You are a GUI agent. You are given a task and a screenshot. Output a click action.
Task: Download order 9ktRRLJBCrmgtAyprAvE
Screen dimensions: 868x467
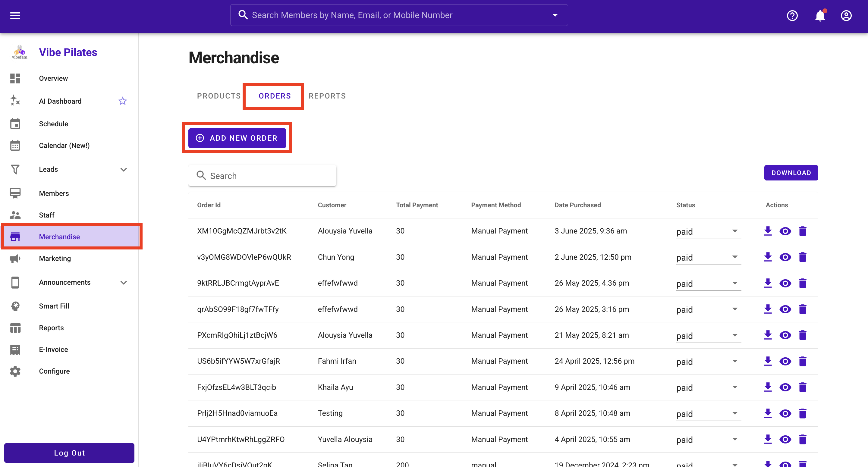768,284
